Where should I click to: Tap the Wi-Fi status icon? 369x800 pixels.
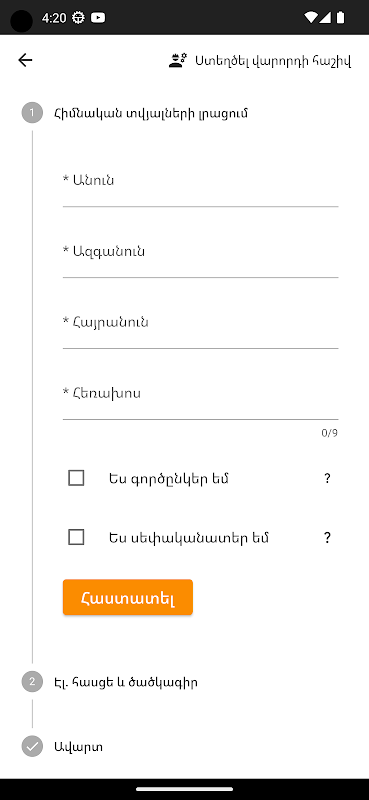(310, 18)
